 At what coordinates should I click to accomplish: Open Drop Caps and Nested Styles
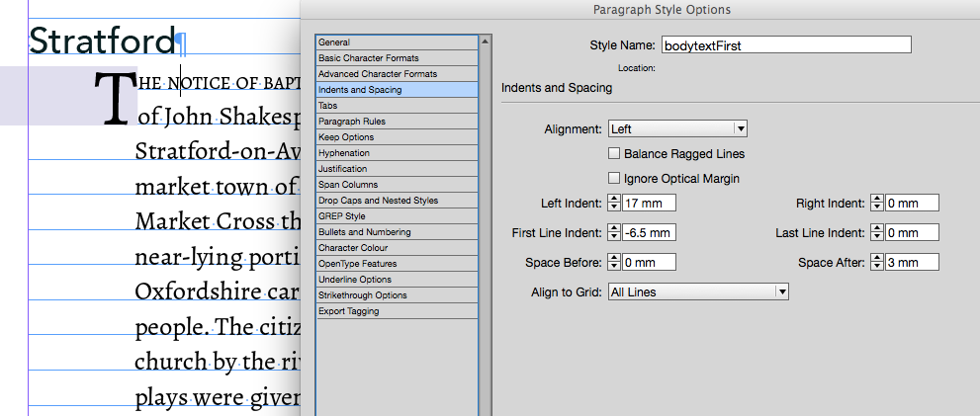coord(398,201)
